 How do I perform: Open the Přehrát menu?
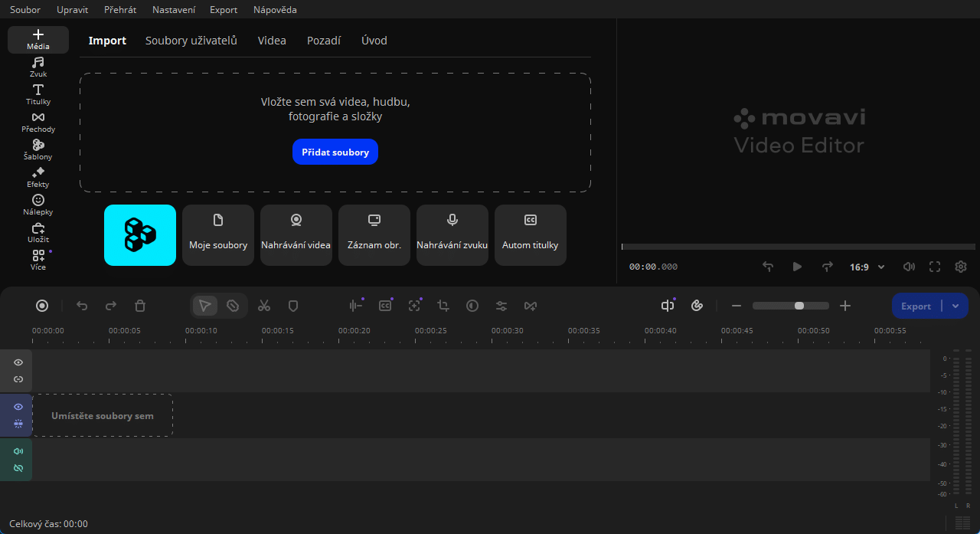pos(120,10)
